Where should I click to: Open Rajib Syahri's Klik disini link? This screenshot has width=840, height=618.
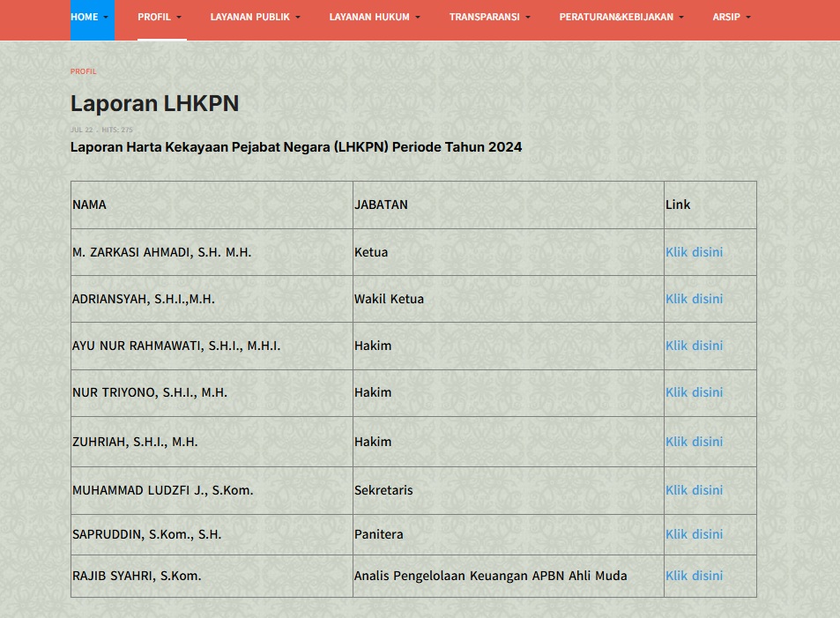coord(694,576)
